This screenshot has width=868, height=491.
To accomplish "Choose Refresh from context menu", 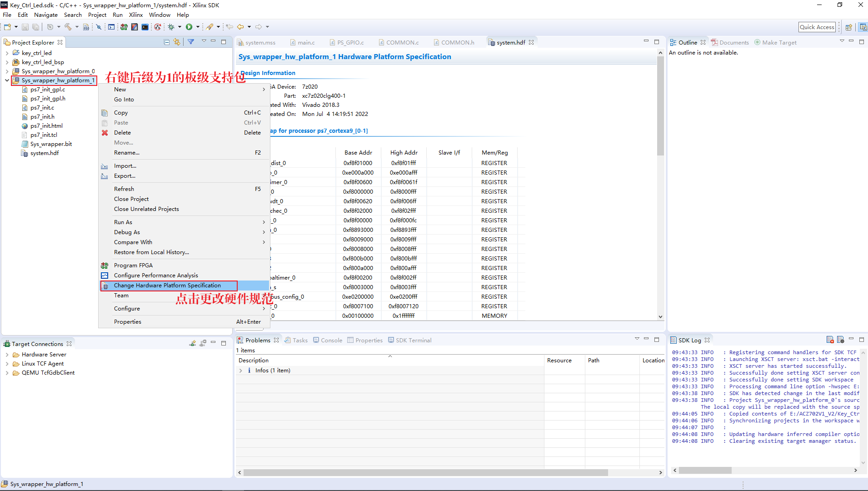I will click(x=185, y=189).
